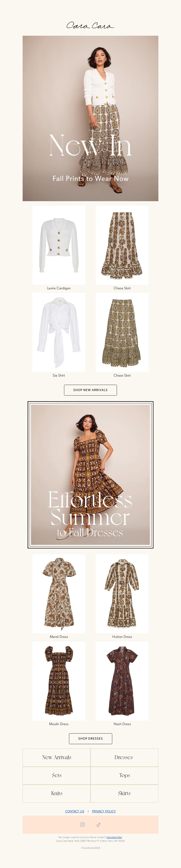Open the Effortless Summer dresses banner
181x868 pixels.
click(90, 474)
